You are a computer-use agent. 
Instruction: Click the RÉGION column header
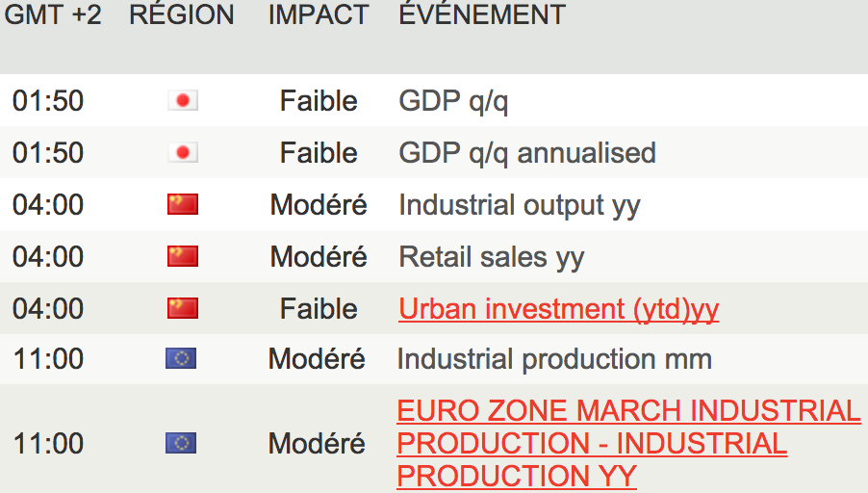pos(181,15)
